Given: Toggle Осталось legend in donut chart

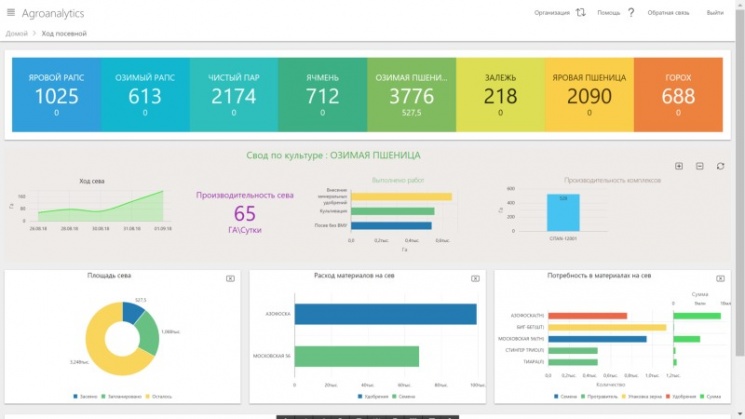Looking at the screenshot, I should (159, 396).
